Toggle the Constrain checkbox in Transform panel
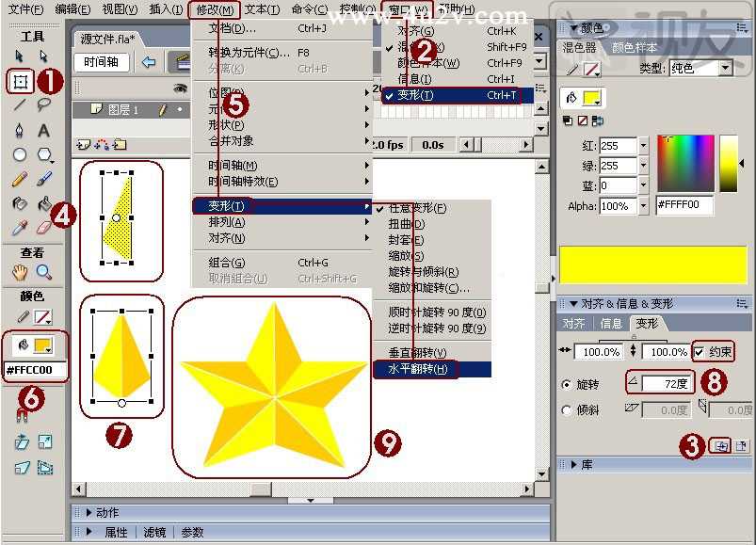This screenshot has height=545, width=756. point(700,352)
